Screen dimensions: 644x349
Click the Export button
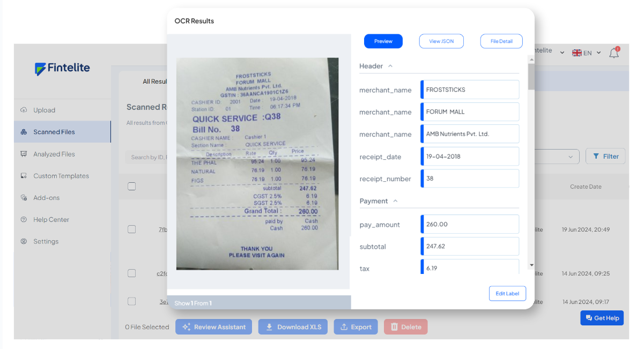356,327
